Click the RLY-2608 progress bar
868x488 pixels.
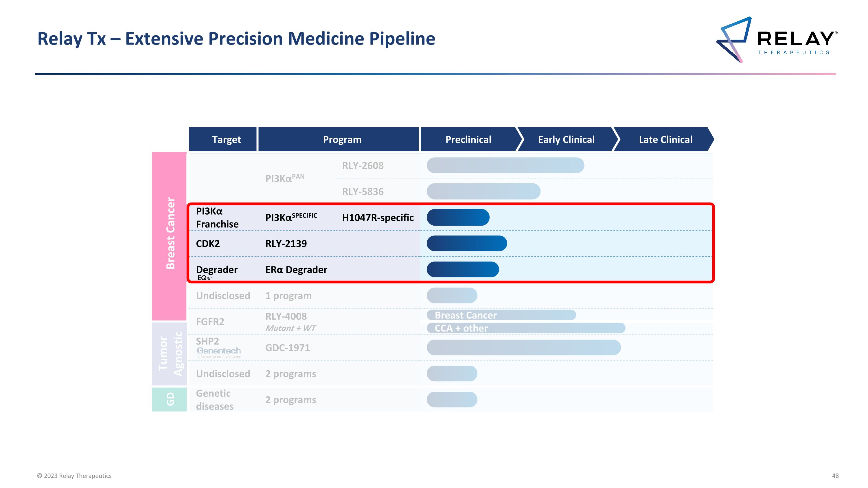tap(505, 165)
